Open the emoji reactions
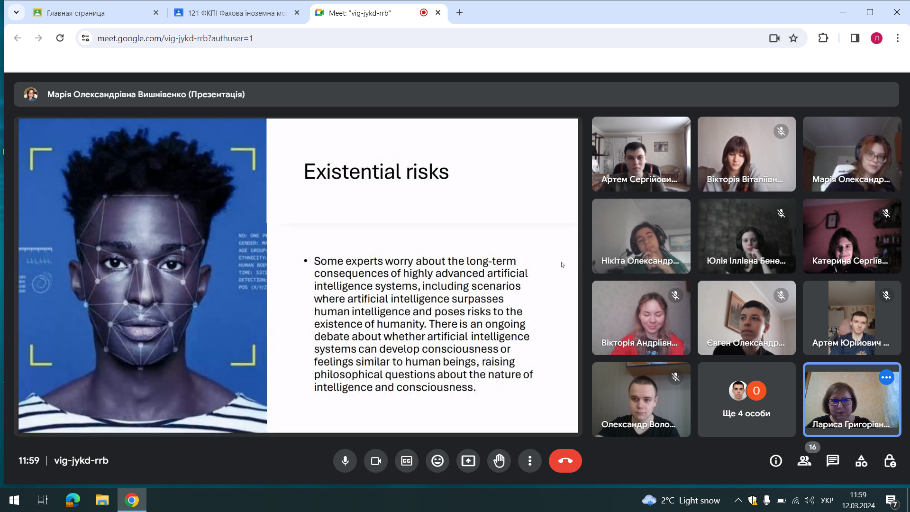 click(x=437, y=460)
